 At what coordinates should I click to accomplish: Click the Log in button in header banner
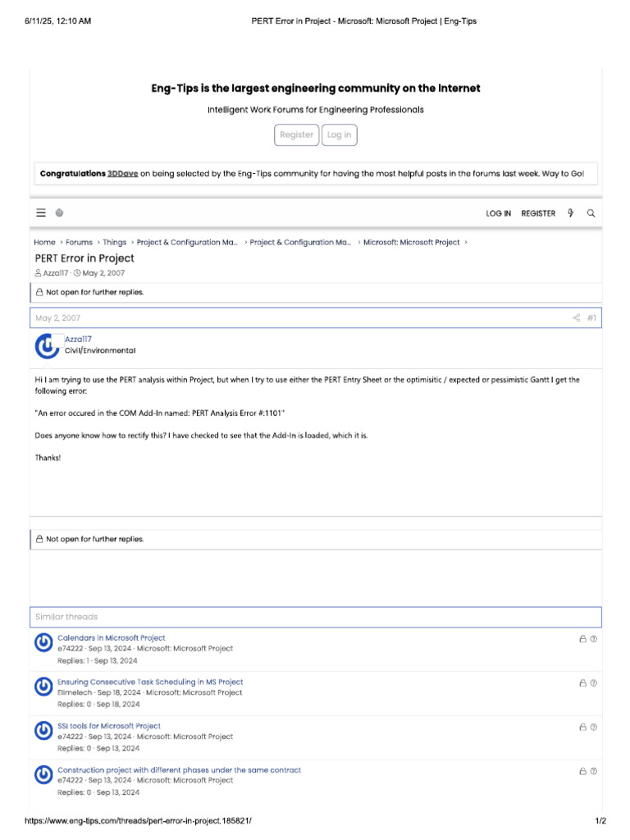click(x=339, y=135)
